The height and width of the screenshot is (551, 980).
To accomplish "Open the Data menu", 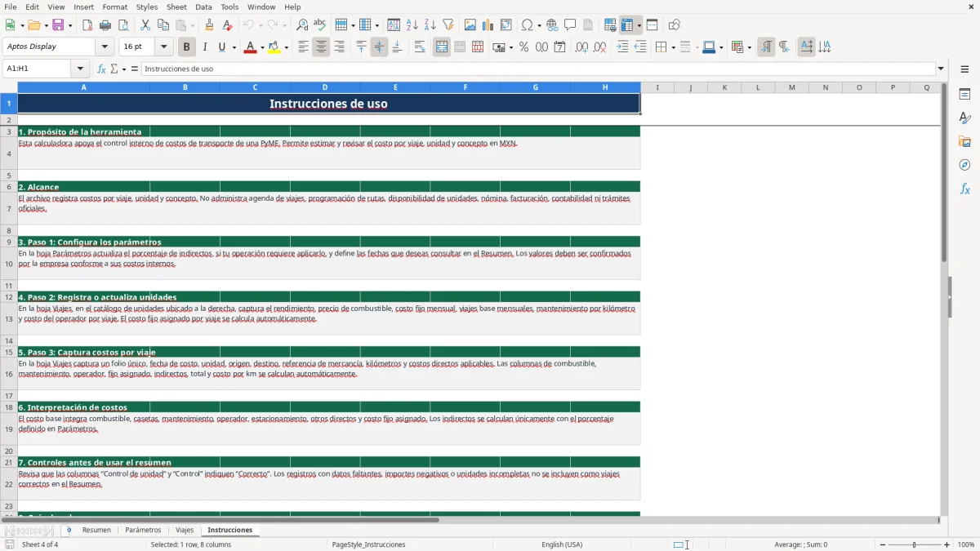I will pos(203,7).
